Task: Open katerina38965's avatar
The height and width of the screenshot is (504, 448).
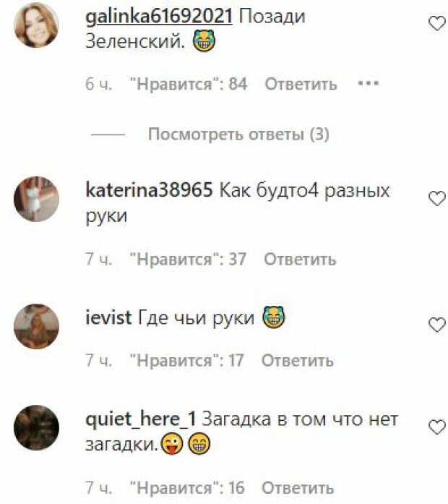Action: [x=36, y=199]
